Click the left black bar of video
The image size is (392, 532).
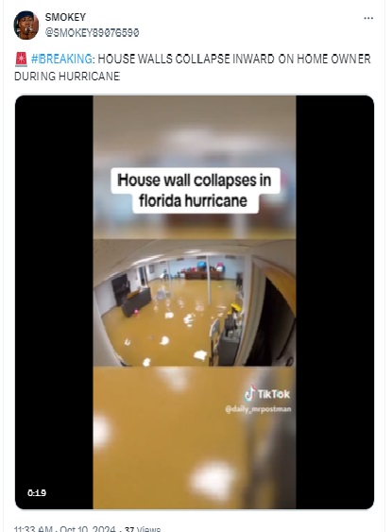pos(54,302)
